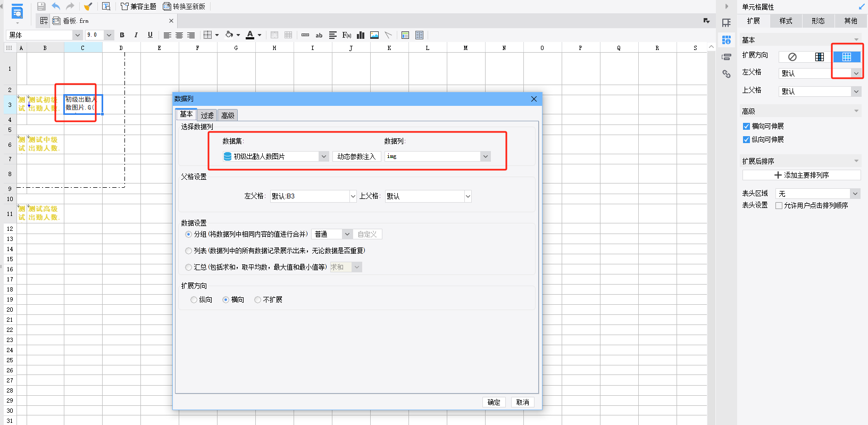
Task: Click the format painter brush icon
Action: coord(88,6)
